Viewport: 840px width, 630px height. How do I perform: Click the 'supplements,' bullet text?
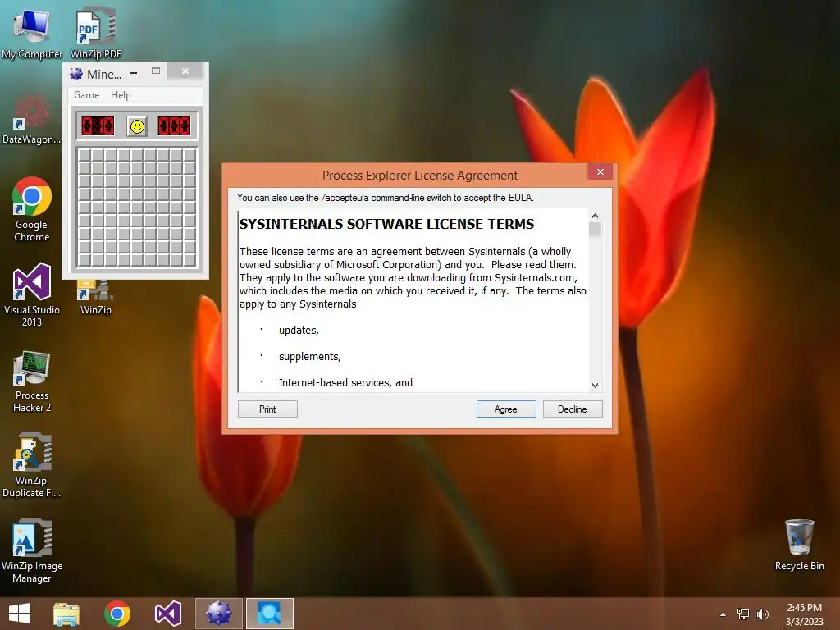tap(309, 356)
